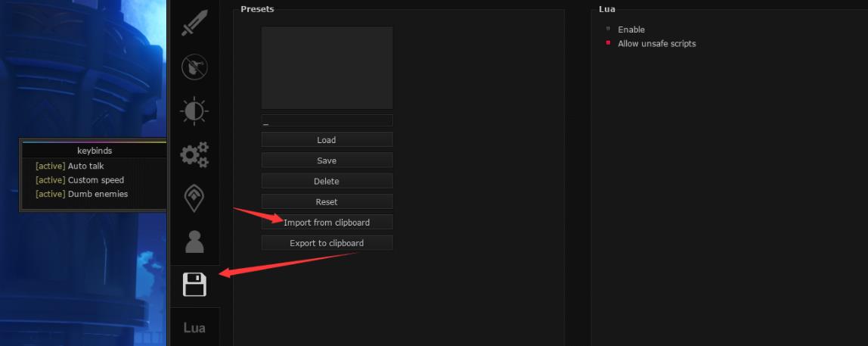Select the Dumb enemies keybind entry

pos(98,194)
